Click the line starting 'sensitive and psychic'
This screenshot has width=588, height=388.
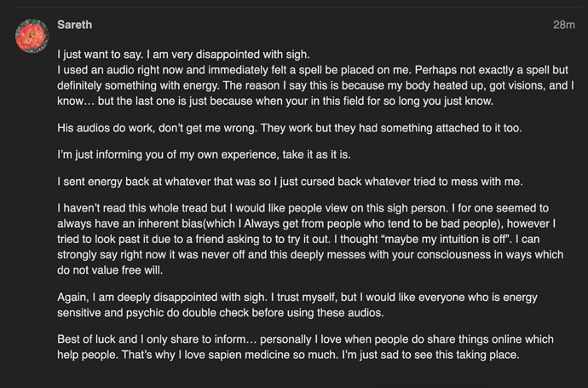[x=221, y=313]
